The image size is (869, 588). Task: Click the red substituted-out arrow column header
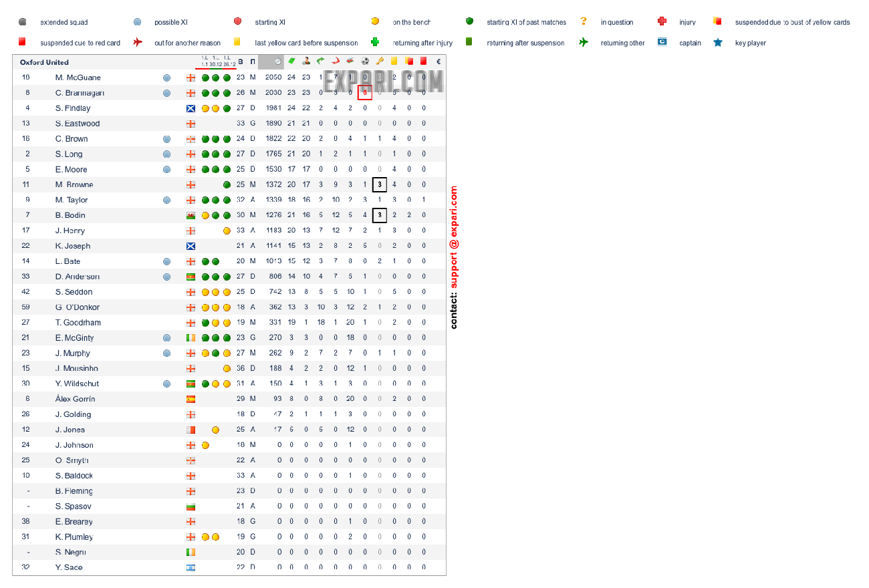pyautogui.click(x=336, y=61)
